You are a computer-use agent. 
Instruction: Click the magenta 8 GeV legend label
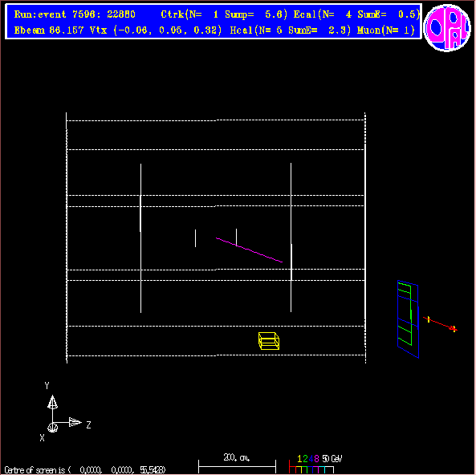click(316, 458)
